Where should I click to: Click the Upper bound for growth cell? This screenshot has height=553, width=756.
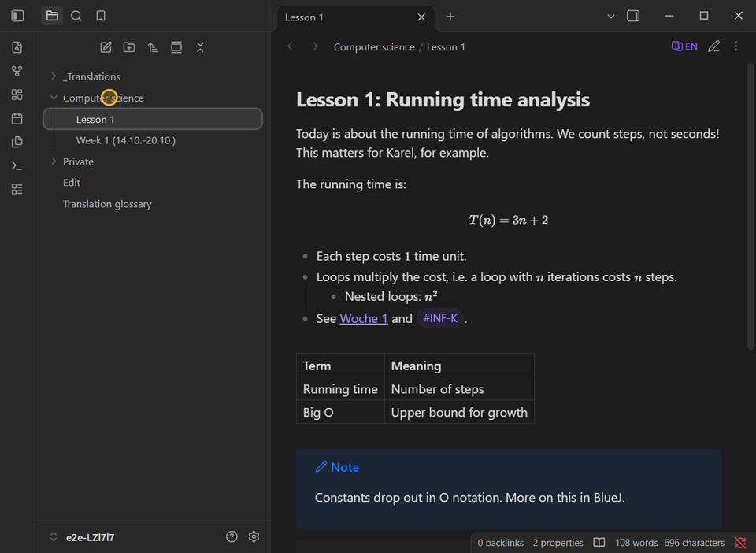tap(459, 412)
